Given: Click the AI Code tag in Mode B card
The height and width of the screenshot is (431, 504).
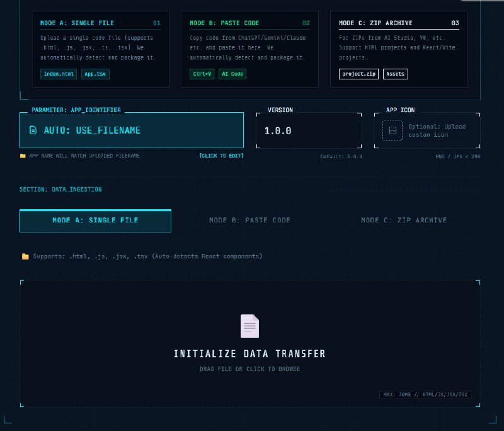Looking at the screenshot, I should pyautogui.click(x=232, y=74).
